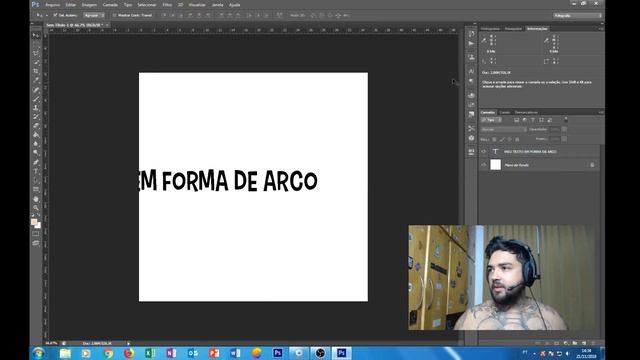Select the Blur tool
Viewport: 640px width, 360px height.
[36, 144]
